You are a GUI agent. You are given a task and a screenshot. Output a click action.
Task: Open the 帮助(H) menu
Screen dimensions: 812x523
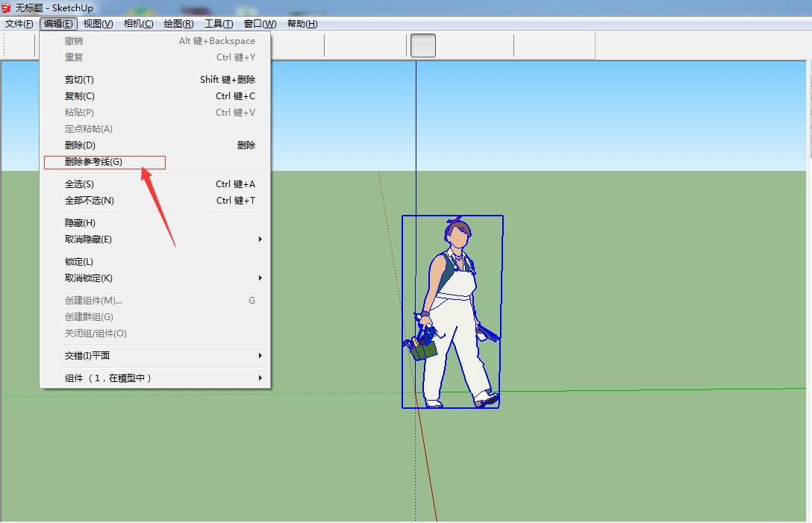(x=302, y=24)
